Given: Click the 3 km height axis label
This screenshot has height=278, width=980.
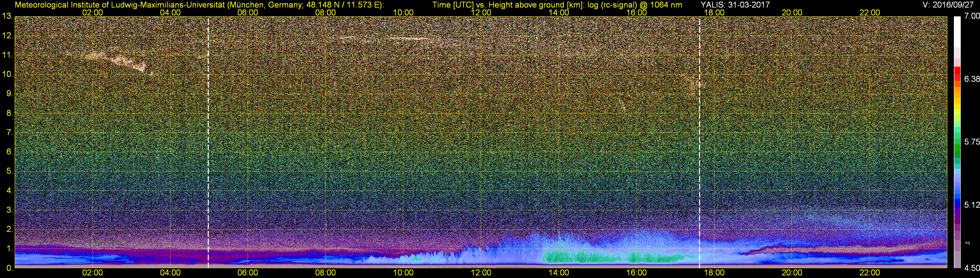Looking at the screenshot, I should 9,210.
